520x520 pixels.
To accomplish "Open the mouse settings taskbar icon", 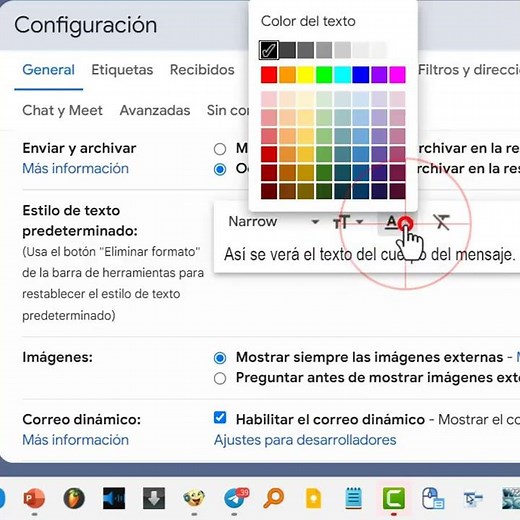I will click(x=433, y=498).
